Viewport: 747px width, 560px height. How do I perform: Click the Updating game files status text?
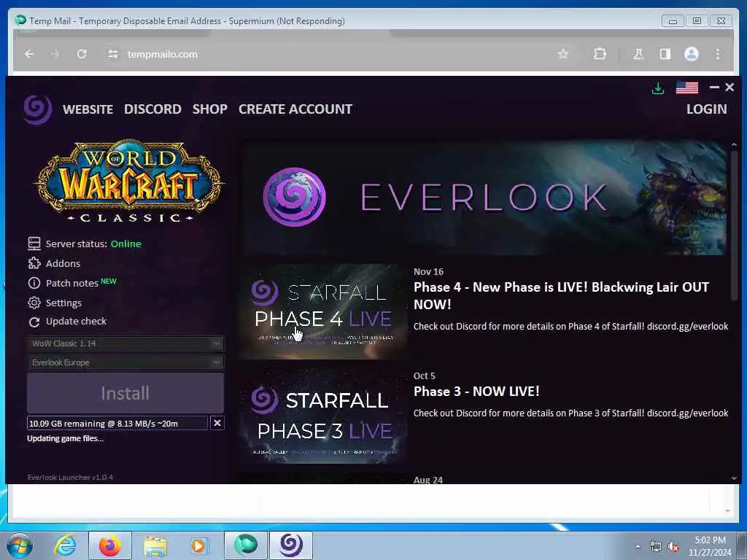coord(65,438)
